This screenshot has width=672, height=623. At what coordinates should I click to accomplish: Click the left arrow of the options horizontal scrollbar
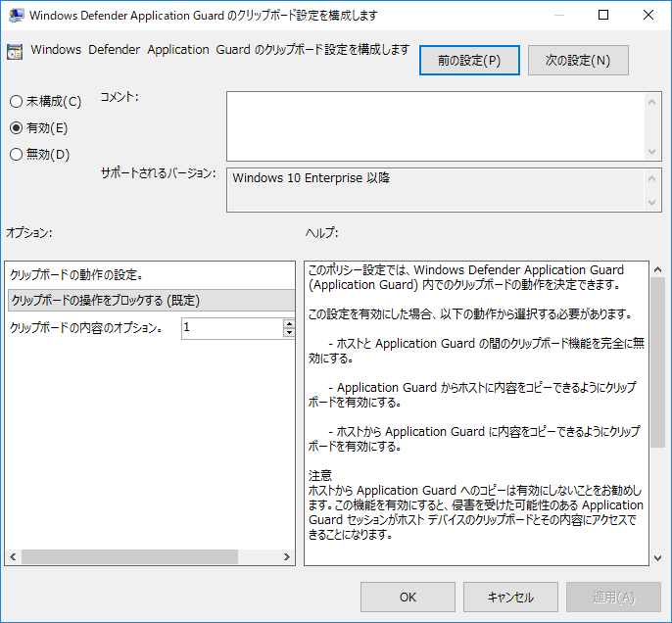point(13,557)
